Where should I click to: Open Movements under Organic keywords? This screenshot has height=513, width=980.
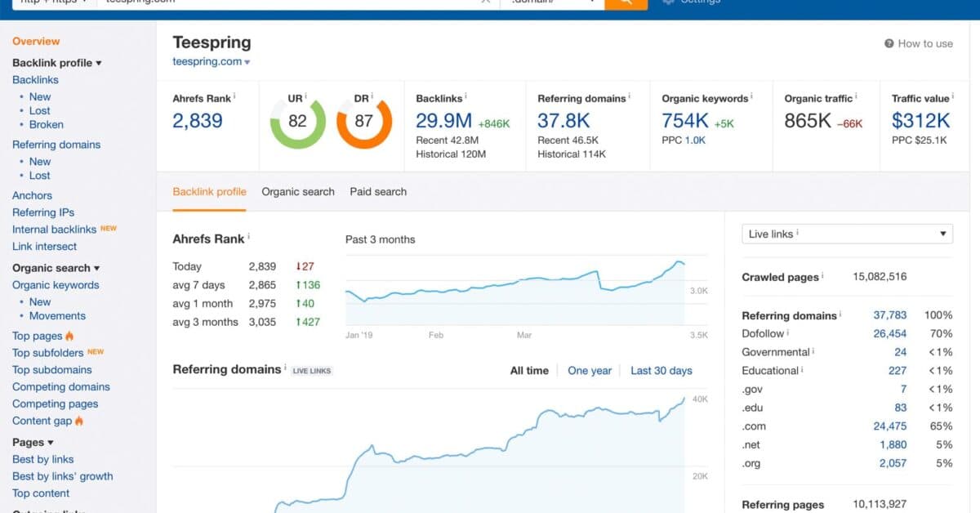click(57, 316)
